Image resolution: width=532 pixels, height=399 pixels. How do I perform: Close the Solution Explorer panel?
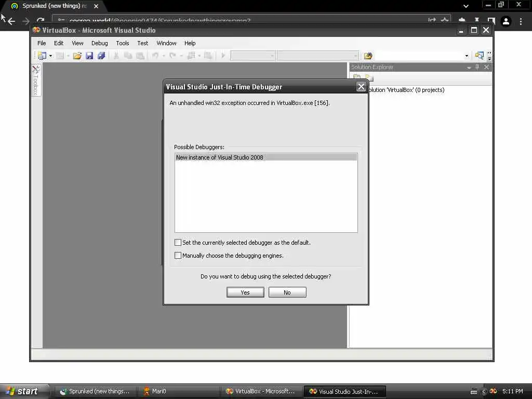click(486, 67)
